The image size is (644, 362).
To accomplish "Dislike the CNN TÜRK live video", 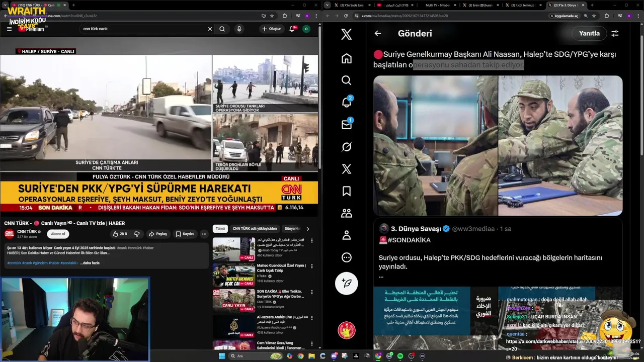I will point(137,234).
